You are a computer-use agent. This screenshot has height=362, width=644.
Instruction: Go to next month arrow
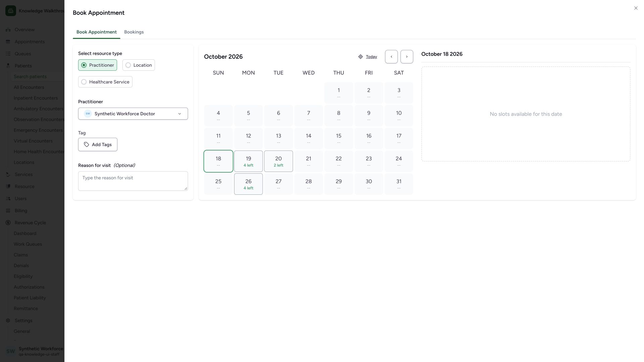click(407, 57)
